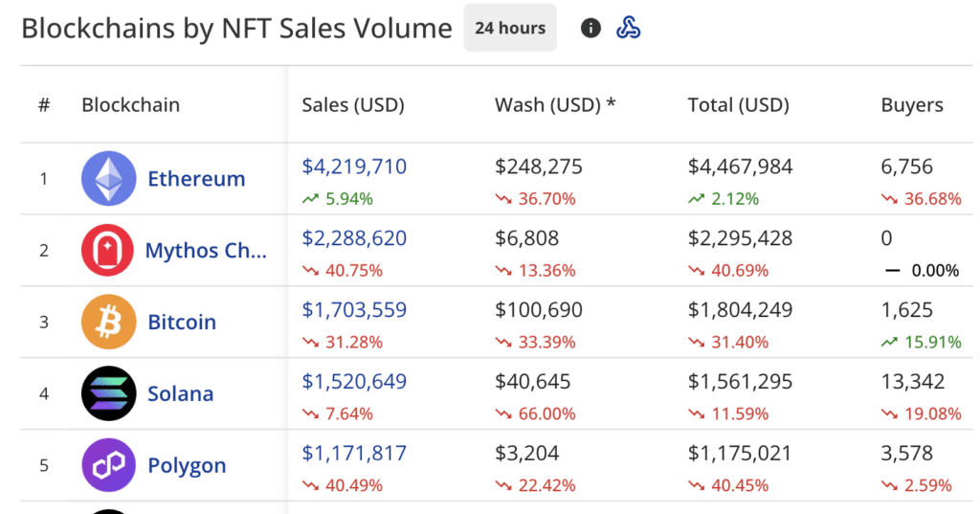Screen dimensions: 980x514
Task: Sort by the Wash (USD) * column header
Action: 555,104
